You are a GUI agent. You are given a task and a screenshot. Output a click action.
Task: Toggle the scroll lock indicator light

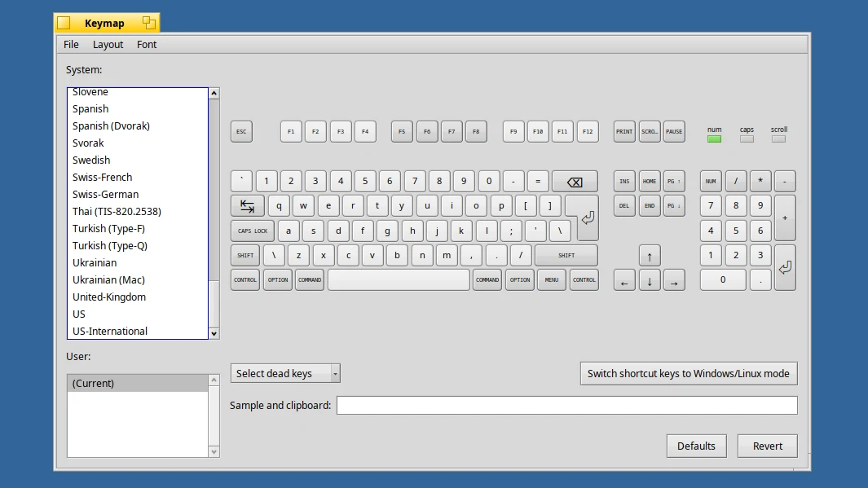[778, 138]
